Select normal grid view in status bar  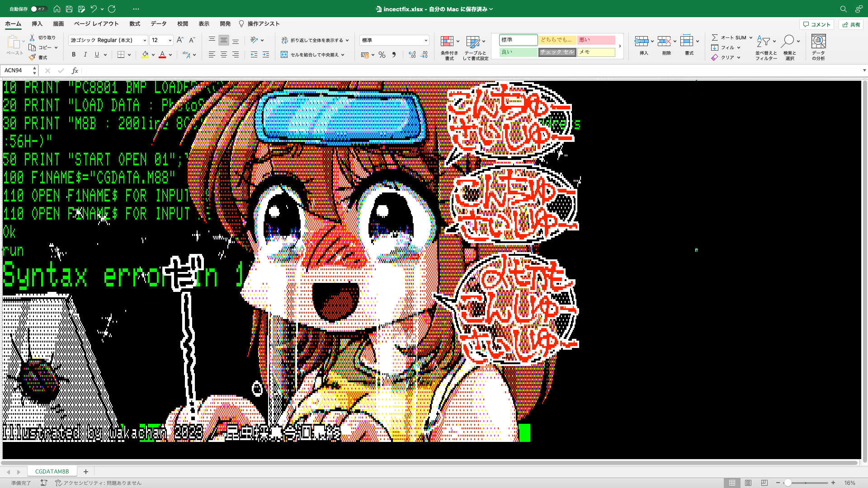(732, 483)
